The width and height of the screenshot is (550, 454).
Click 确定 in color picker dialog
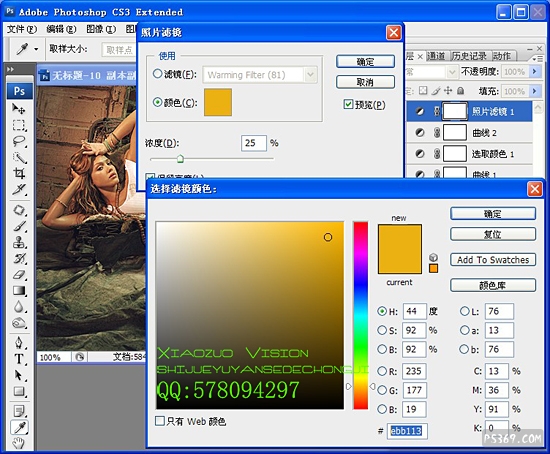pyautogui.click(x=493, y=214)
